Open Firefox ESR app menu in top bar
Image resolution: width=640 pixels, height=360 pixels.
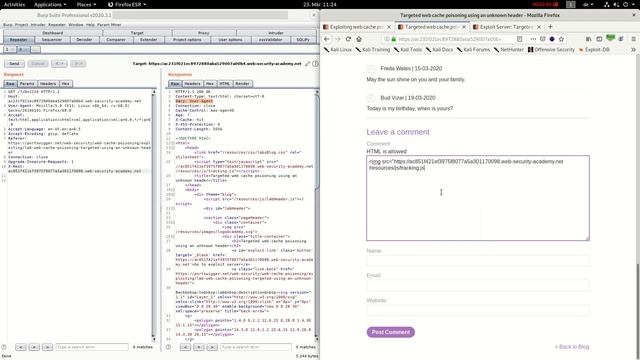(127, 4)
